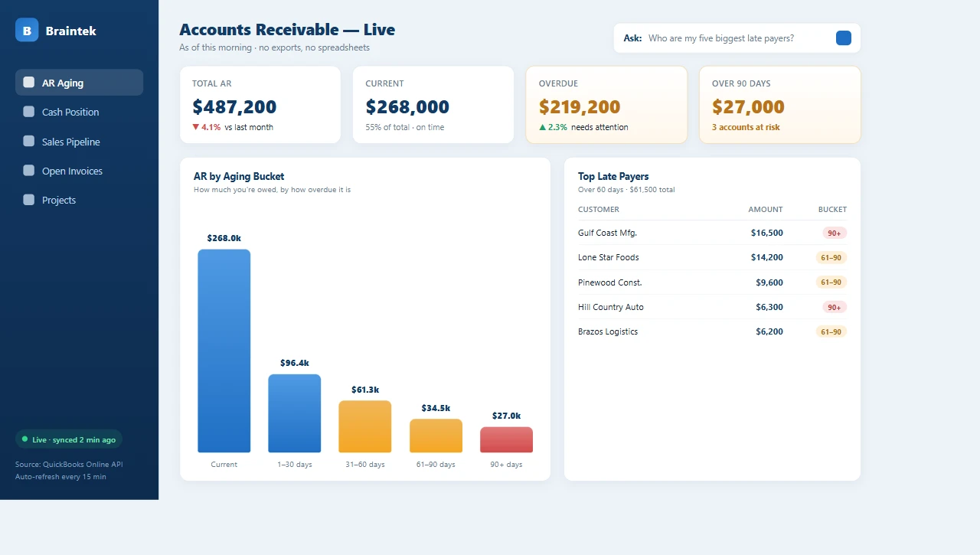The height and width of the screenshot is (555, 980).
Task: Click the AR by Aging Bucket heading
Action: click(239, 176)
